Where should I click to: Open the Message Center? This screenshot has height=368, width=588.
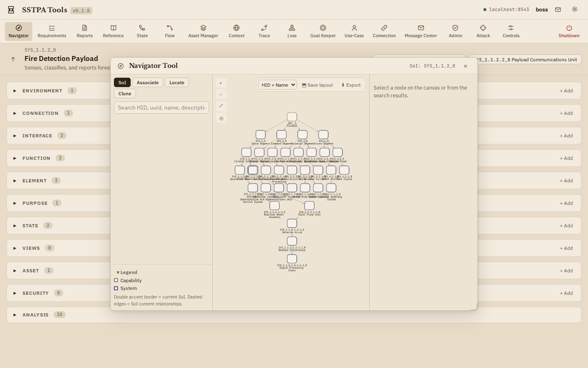(421, 31)
